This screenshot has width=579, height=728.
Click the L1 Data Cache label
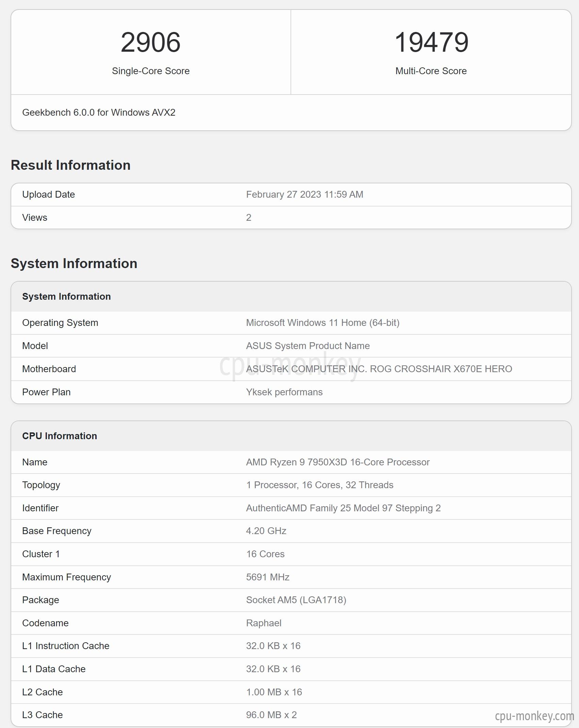54,669
